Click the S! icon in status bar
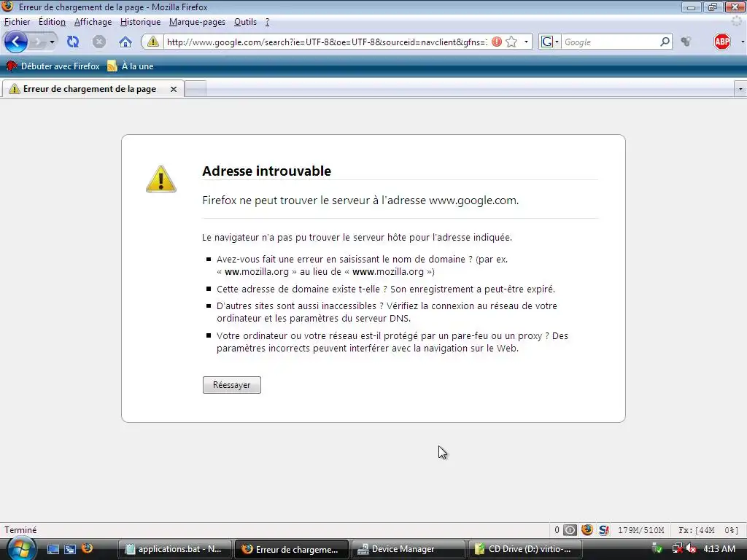747x560 pixels. (x=604, y=530)
